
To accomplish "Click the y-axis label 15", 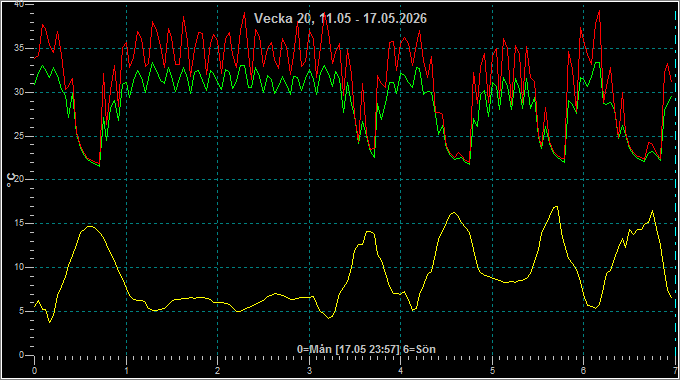I will [19, 223].
